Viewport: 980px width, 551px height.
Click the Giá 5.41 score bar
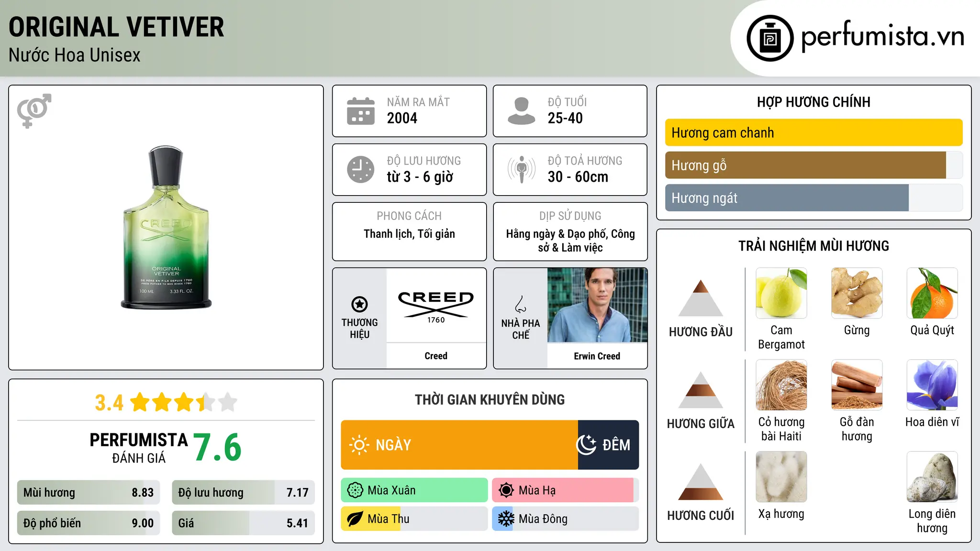pyautogui.click(x=244, y=523)
